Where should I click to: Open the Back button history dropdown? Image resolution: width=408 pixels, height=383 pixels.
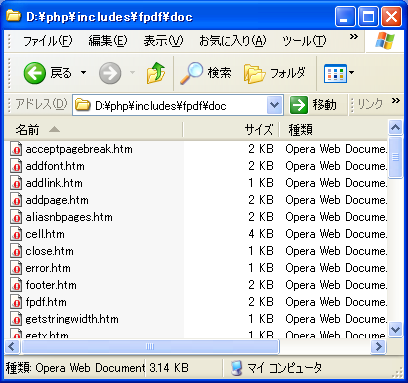pos(83,72)
